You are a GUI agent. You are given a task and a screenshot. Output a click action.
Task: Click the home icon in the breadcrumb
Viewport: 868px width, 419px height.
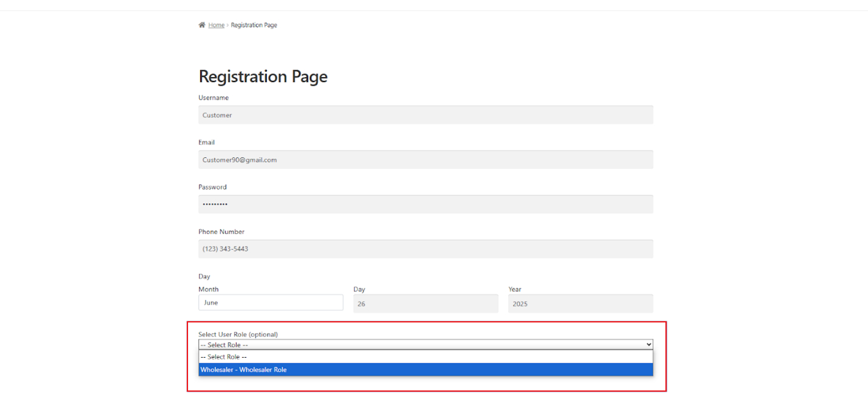click(202, 24)
